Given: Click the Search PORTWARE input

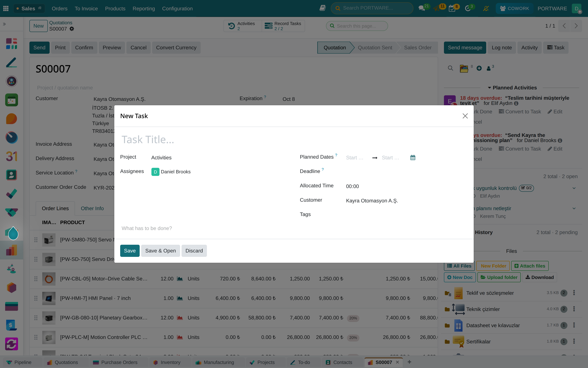Looking at the screenshot, I should click(x=372, y=8).
